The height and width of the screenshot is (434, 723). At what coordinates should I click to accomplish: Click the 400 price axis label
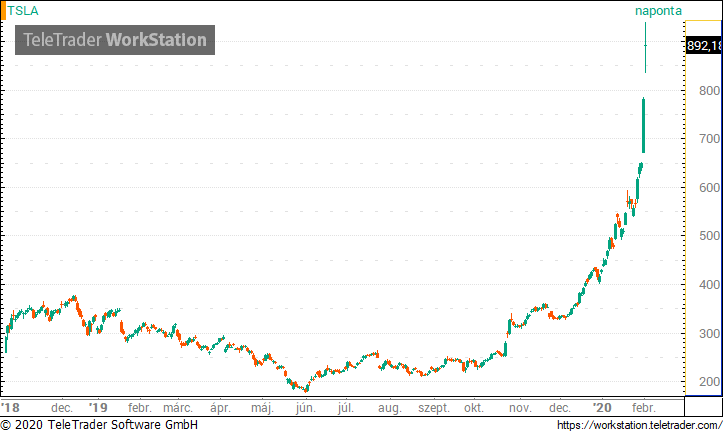click(709, 285)
